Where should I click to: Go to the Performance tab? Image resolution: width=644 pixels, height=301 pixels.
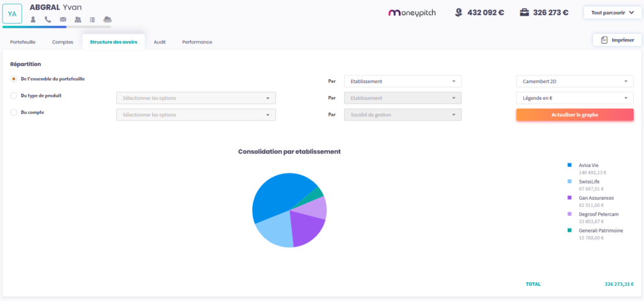(x=197, y=42)
